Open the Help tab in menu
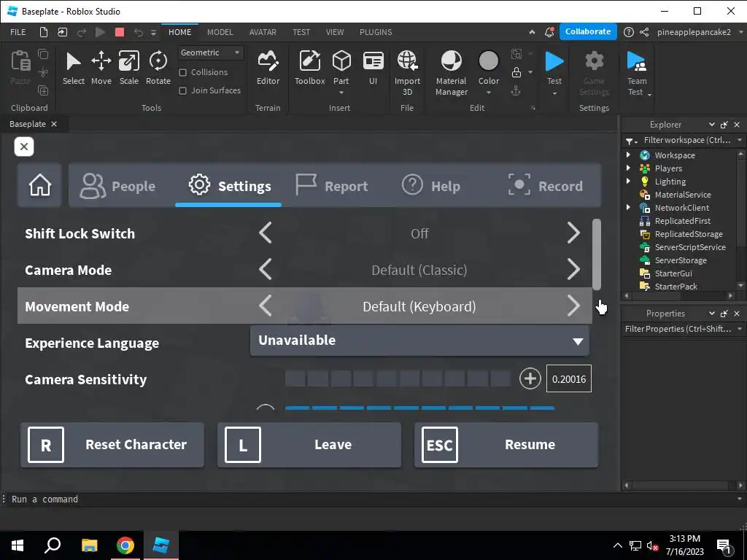Viewport: 747px width, 560px height. [x=431, y=185]
